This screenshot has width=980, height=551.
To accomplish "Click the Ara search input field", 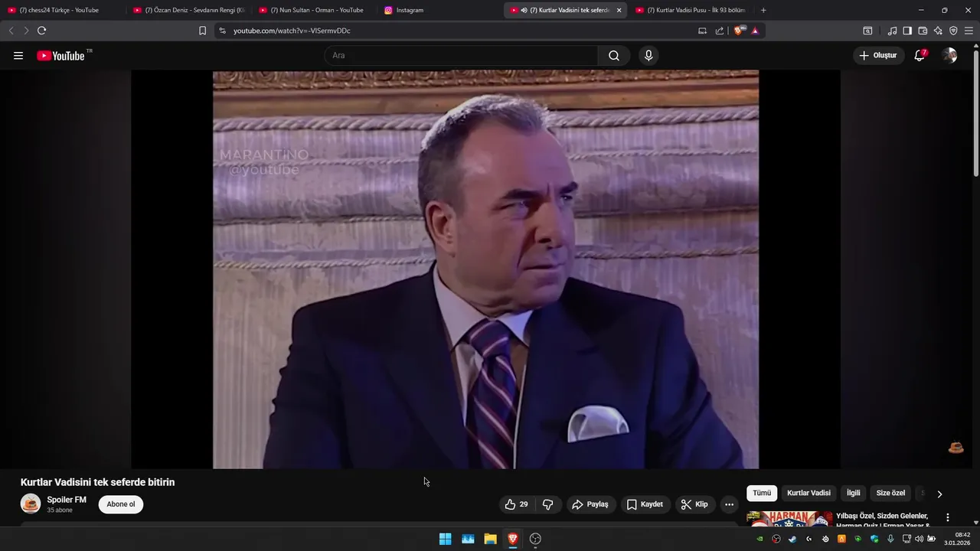I will click(461, 55).
